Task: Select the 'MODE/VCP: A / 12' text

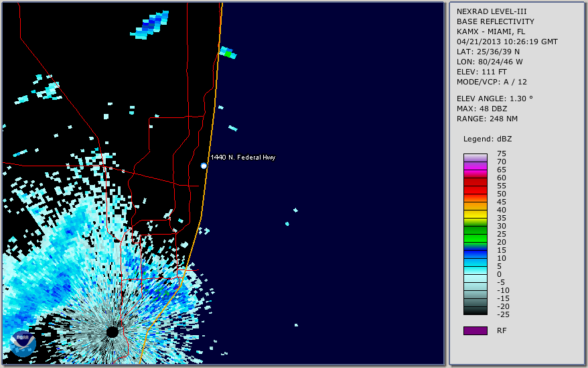Action: point(492,82)
